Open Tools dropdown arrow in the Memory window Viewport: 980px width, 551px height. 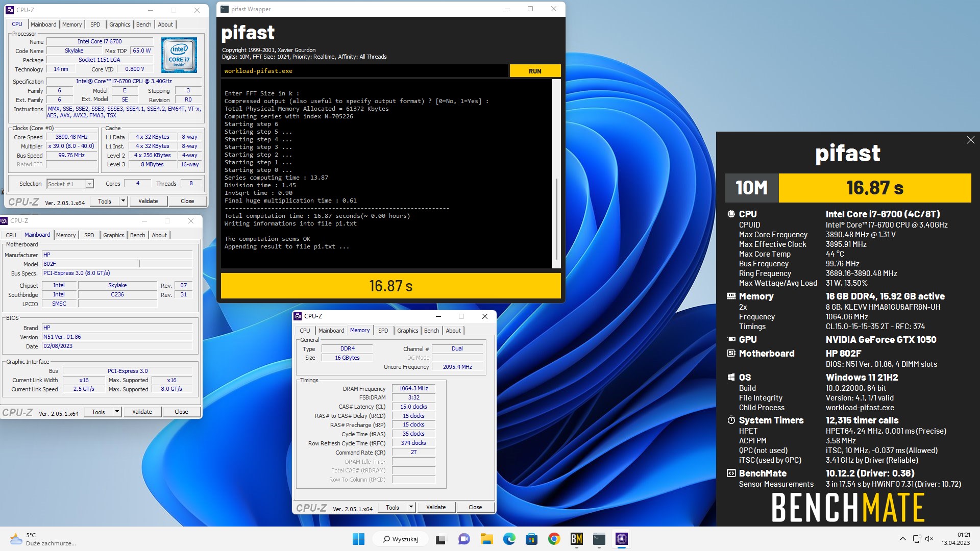411,507
